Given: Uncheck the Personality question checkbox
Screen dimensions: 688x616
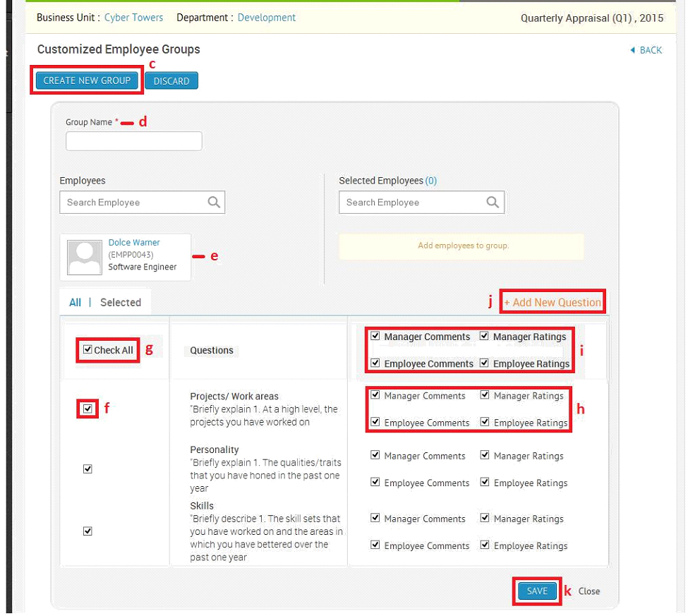Looking at the screenshot, I should 87,469.
